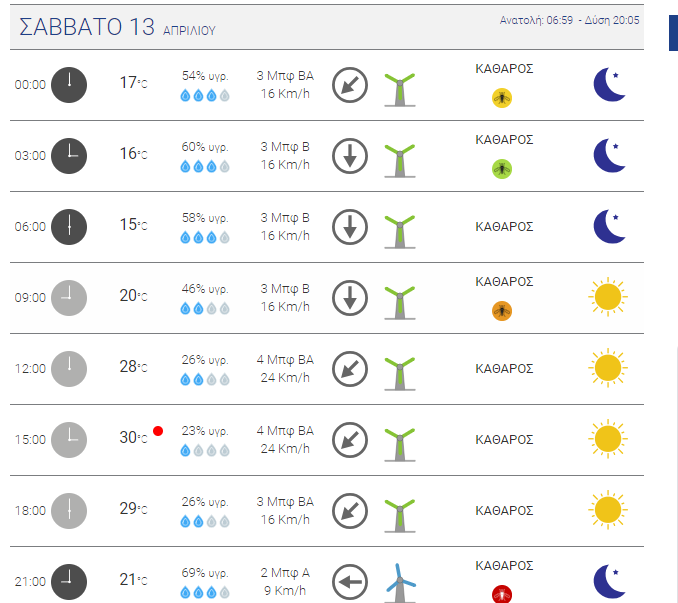Click the Ανατολή 06:59 sunrise text
This screenshot has height=603, width=678.
[x=536, y=20]
